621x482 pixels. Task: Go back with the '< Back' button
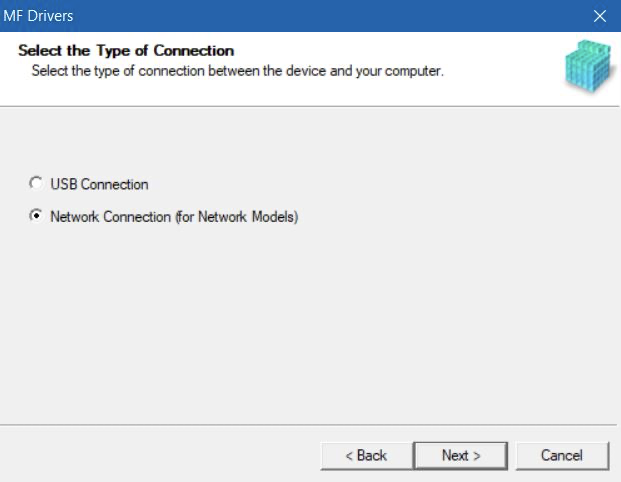(x=366, y=455)
